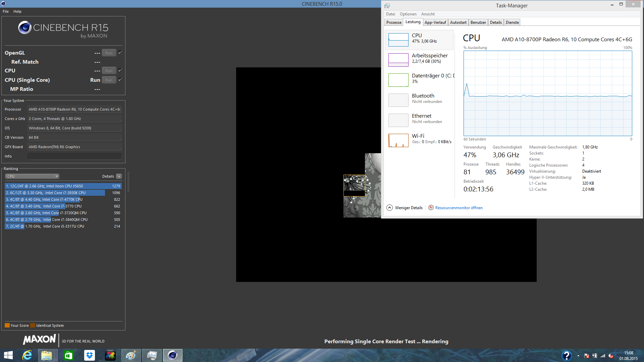Switch to the App-Verlauf tab
This screenshot has width=644, height=362.
(435, 22)
